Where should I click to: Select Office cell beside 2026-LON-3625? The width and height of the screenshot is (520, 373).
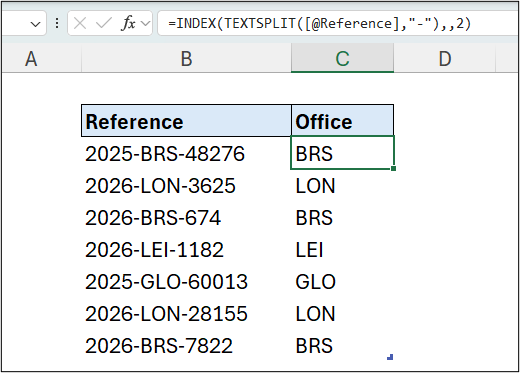342,185
